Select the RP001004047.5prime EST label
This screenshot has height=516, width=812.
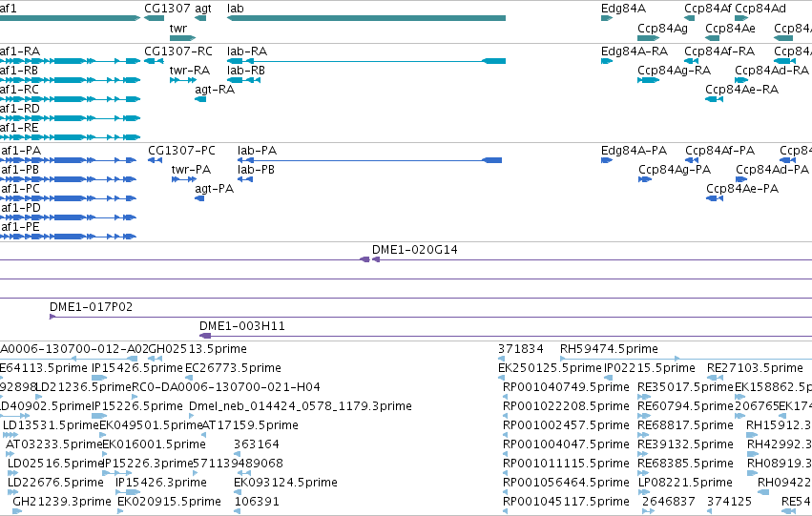click(x=566, y=444)
